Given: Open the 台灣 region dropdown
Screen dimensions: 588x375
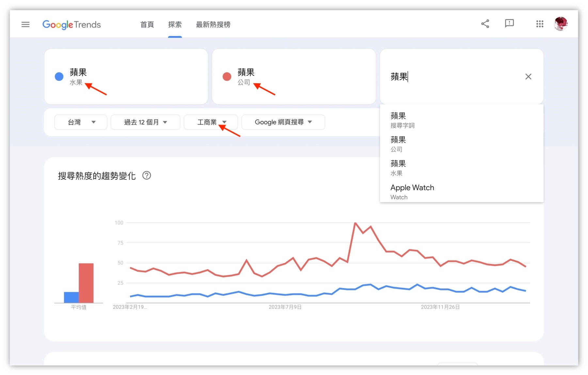Looking at the screenshot, I should (x=80, y=122).
